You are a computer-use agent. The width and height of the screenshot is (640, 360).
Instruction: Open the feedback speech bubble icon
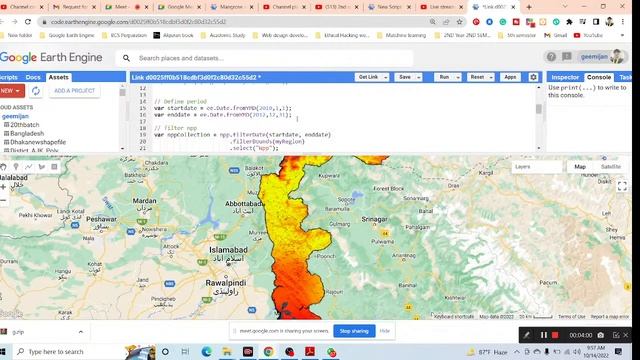click(x=567, y=57)
